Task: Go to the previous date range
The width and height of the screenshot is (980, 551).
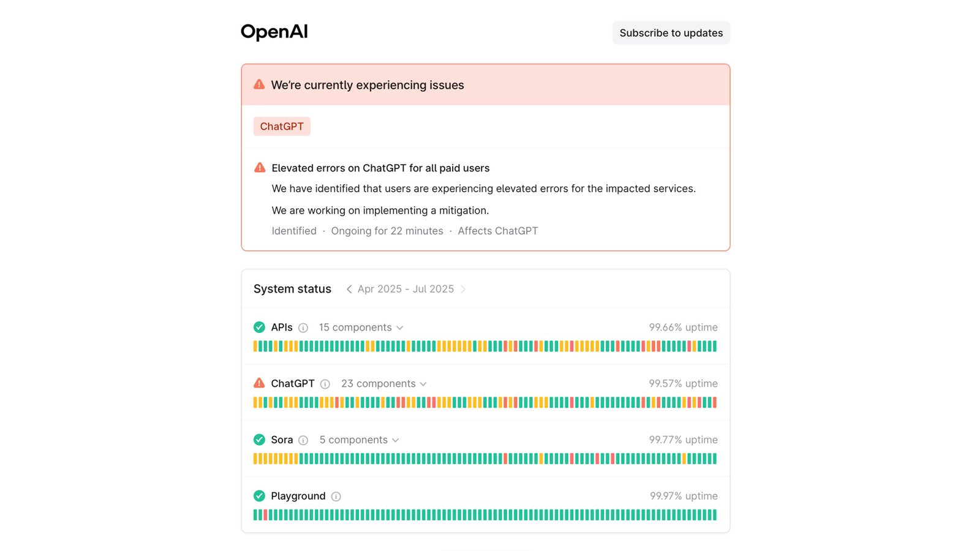Action: click(x=349, y=289)
